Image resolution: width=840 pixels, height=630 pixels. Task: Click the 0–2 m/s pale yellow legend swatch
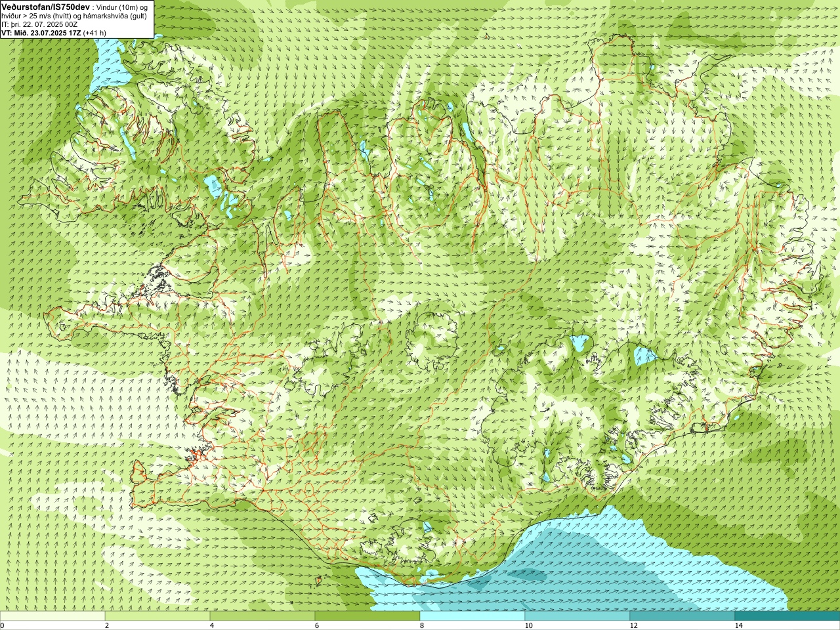click(52, 616)
